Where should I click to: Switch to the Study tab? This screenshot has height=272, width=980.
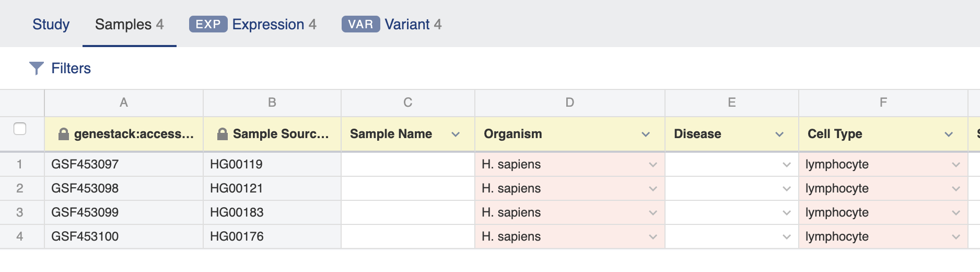[51, 25]
